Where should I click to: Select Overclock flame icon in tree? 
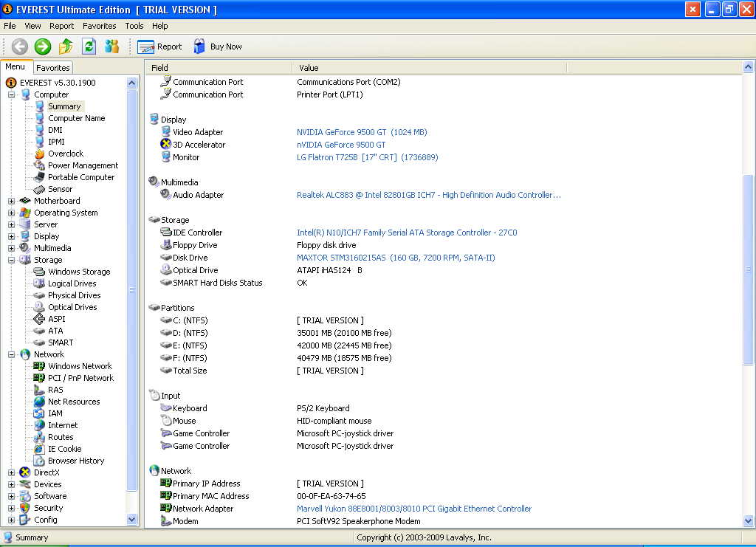39,154
